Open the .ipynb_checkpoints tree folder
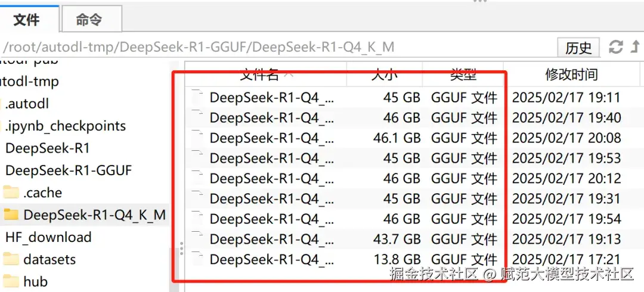Screen dimensions: 644x292 (x=66, y=126)
